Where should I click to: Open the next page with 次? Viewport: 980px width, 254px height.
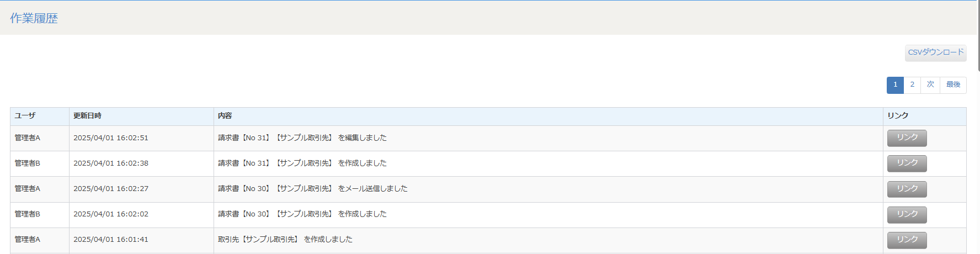tap(930, 85)
